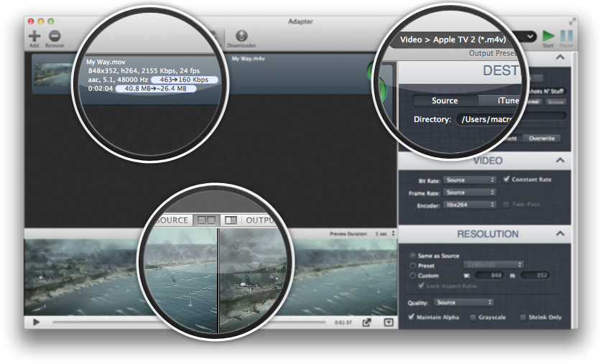Click the Adapter window title
The height and width of the screenshot is (364, 602).
coord(300,22)
